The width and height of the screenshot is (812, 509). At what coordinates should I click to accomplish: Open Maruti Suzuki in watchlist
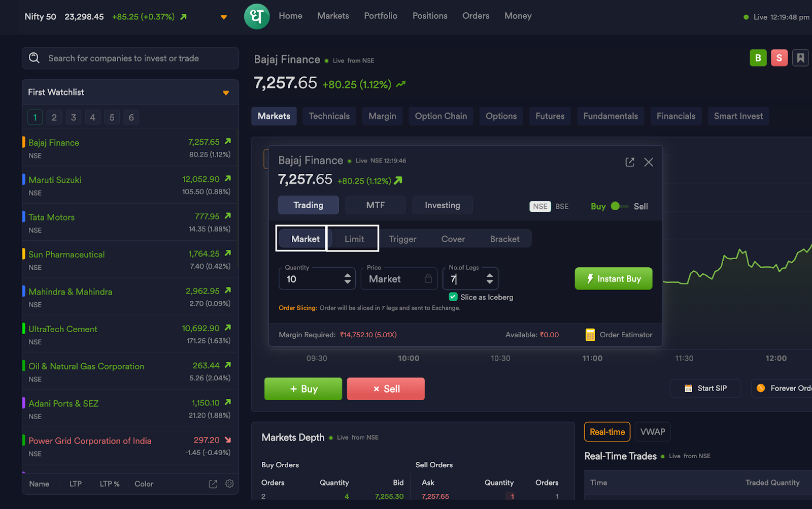pos(130,185)
